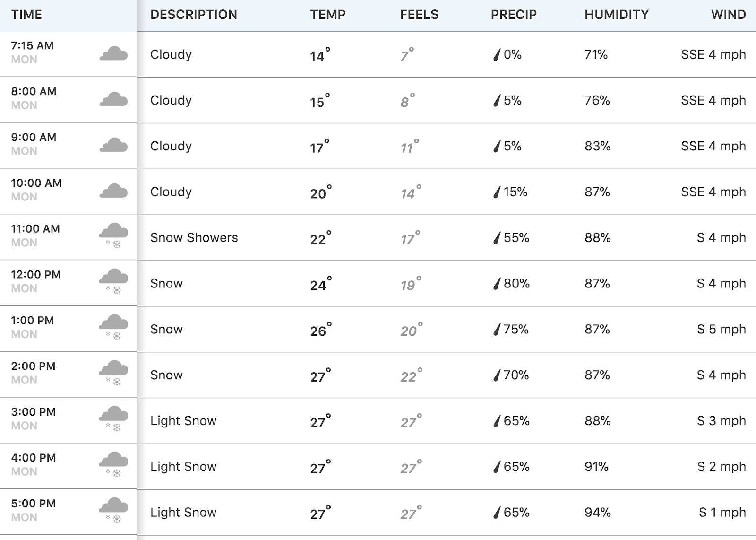This screenshot has height=540, width=756.
Task: Click the snow cloud icon at 2:00 PM
Action: [113, 373]
